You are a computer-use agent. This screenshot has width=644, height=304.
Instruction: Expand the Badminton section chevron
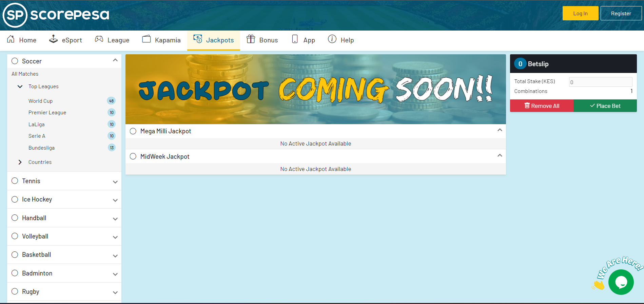[x=115, y=274]
